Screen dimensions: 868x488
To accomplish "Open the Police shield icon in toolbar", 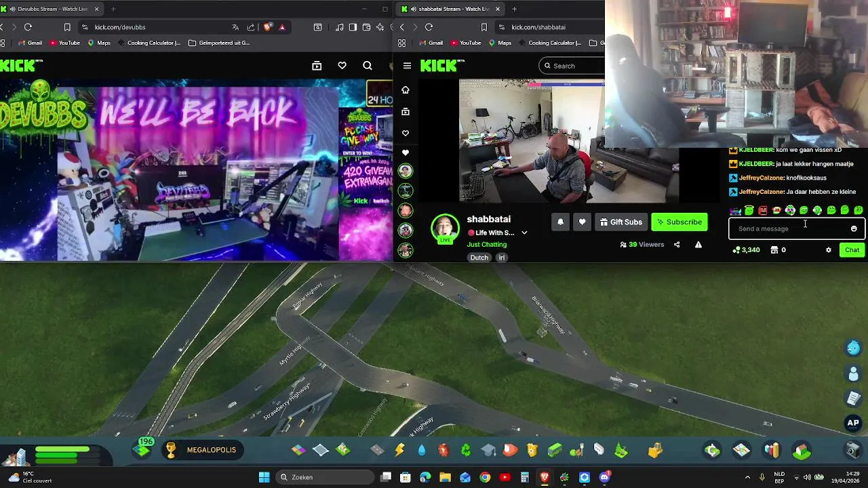I will coord(532,450).
